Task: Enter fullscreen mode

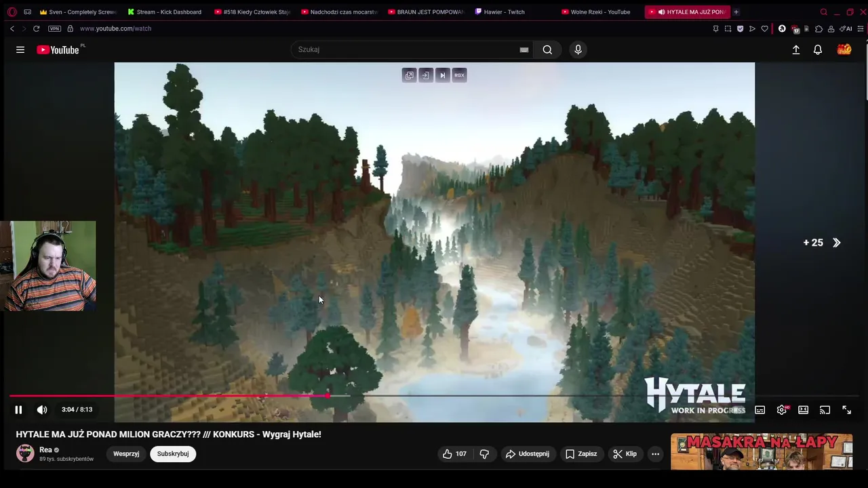Action: click(847, 409)
